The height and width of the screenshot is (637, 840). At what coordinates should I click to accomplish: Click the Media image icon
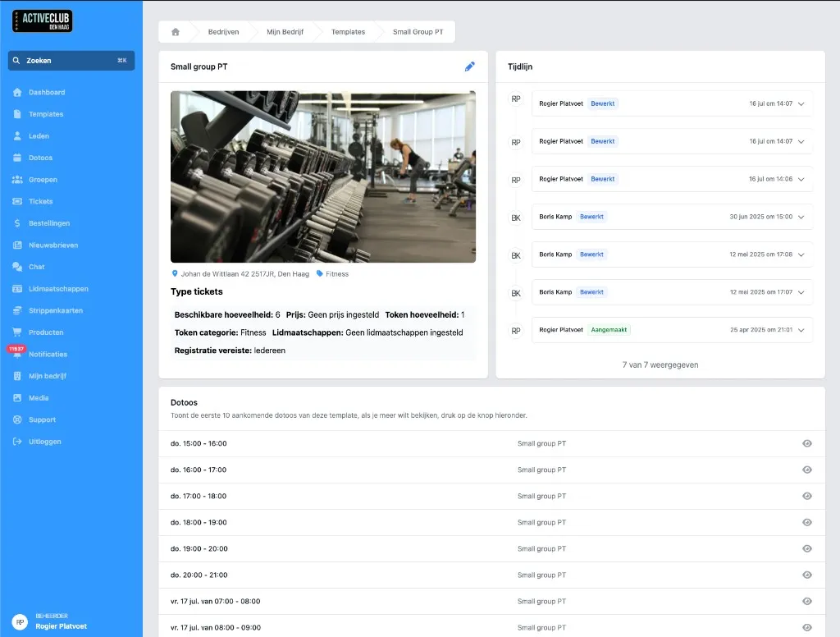point(17,398)
